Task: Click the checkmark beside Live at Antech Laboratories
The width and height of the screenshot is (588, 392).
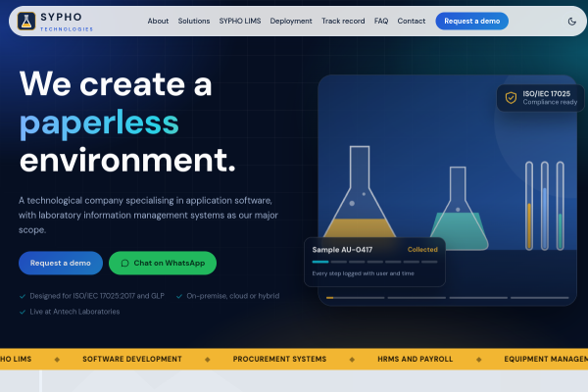Action: point(23,312)
